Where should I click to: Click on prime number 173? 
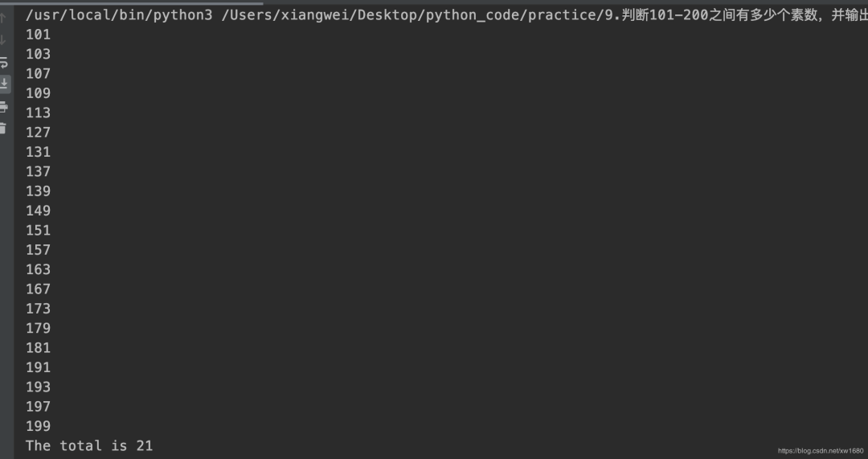click(38, 309)
